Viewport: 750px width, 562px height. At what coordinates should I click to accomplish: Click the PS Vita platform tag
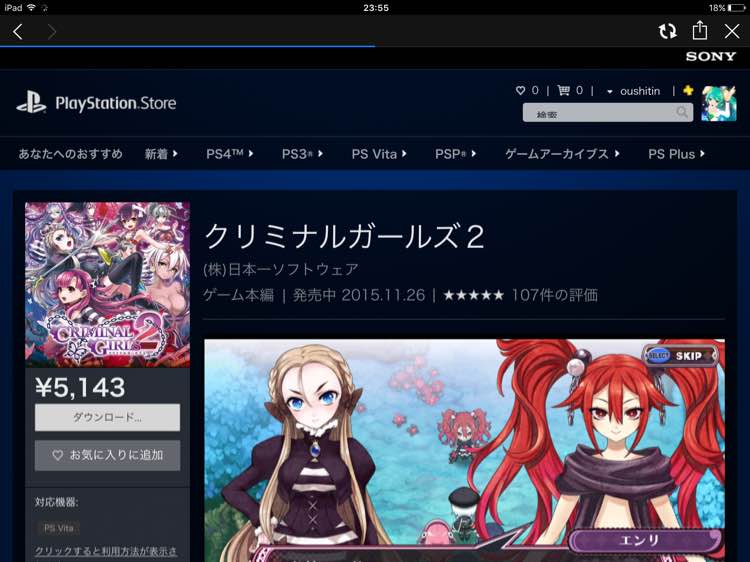(x=58, y=528)
